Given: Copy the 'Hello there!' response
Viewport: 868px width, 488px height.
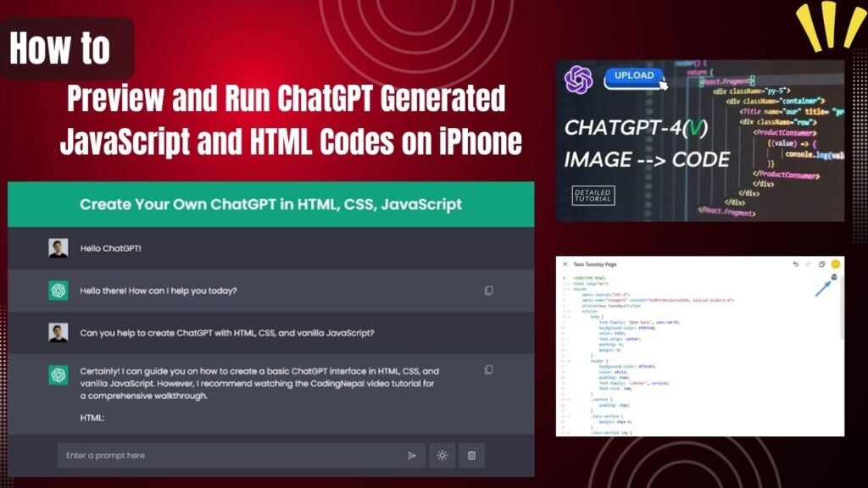Looking at the screenshot, I should click(489, 291).
